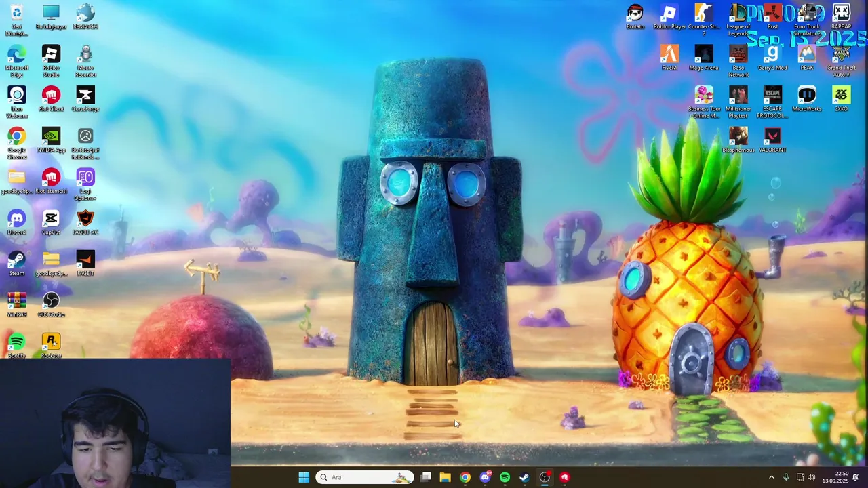The image size is (868, 488).
Task: Launch the Counter-Strike 2 desktop shortcut
Action: coord(704,20)
